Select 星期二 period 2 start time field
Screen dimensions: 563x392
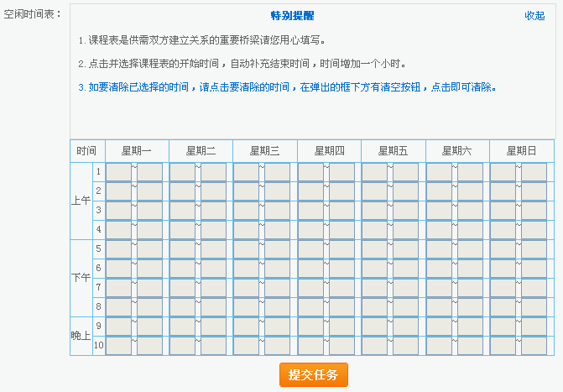tap(182, 191)
